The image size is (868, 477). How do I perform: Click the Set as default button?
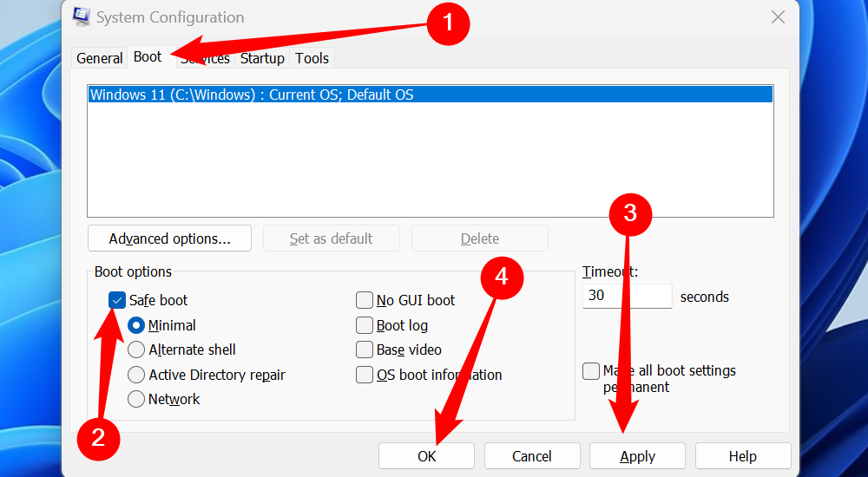(x=331, y=238)
